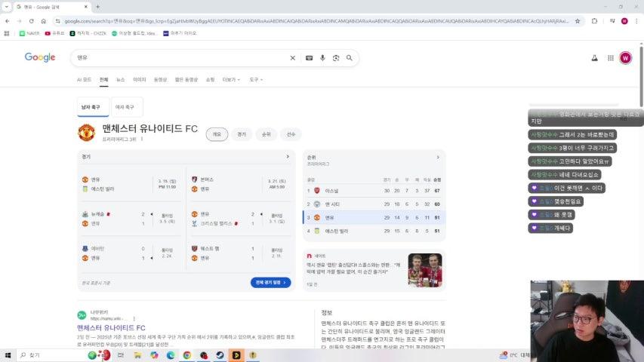Select the Matches (경기) chip
644x362 pixels.
[x=242, y=134]
